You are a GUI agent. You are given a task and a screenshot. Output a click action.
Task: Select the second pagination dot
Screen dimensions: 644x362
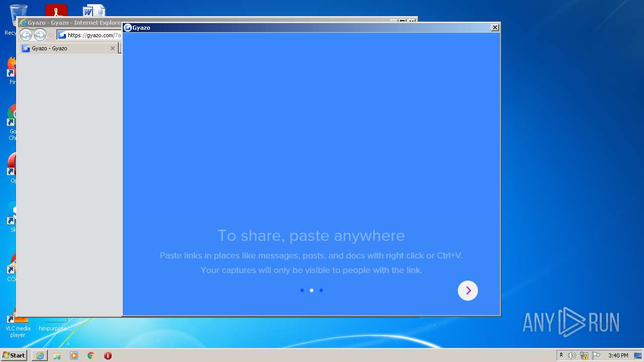pos(311,290)
